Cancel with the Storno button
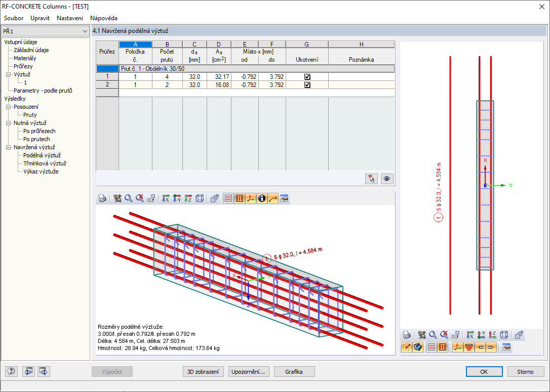The image size is (550, 392). pos(525,372)
